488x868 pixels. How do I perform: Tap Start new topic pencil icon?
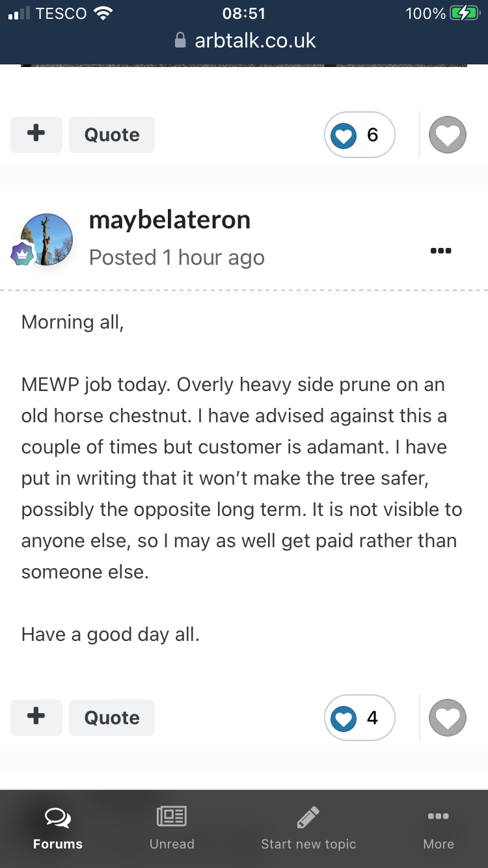(308, 817)
